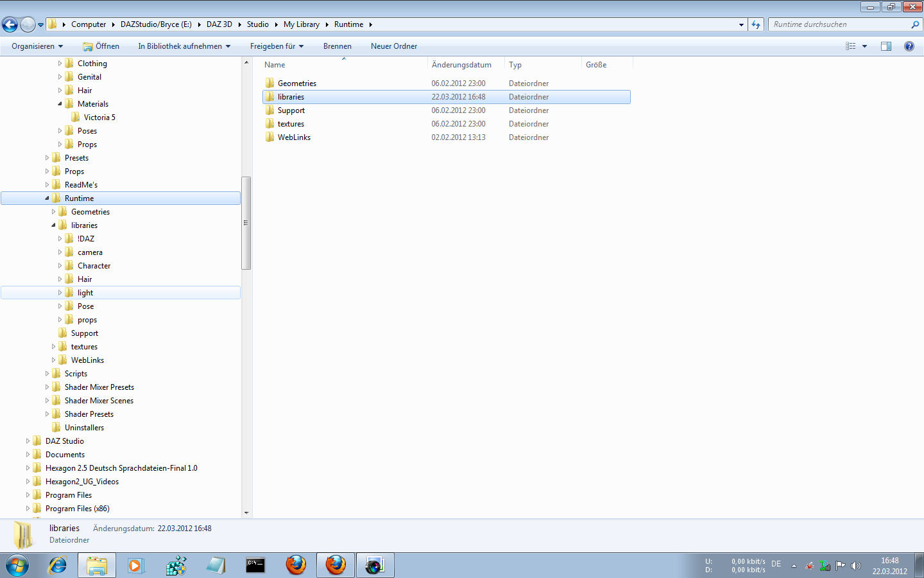Click the 02.02.2012 13:13 date cell

coord(459,137)
